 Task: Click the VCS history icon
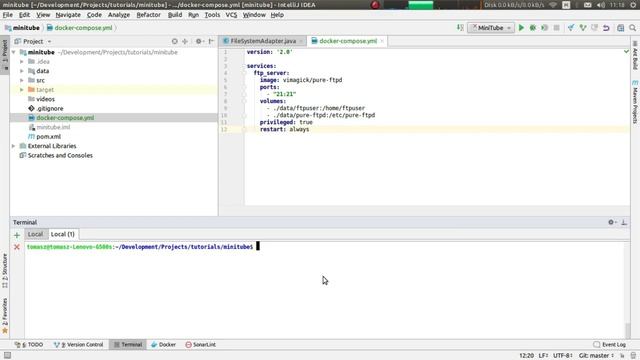[594, 28]
